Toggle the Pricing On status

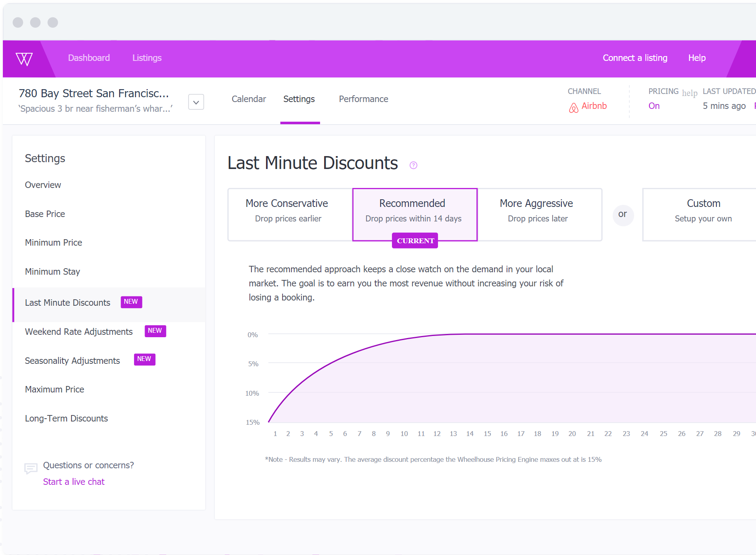[x=654, y=106]
